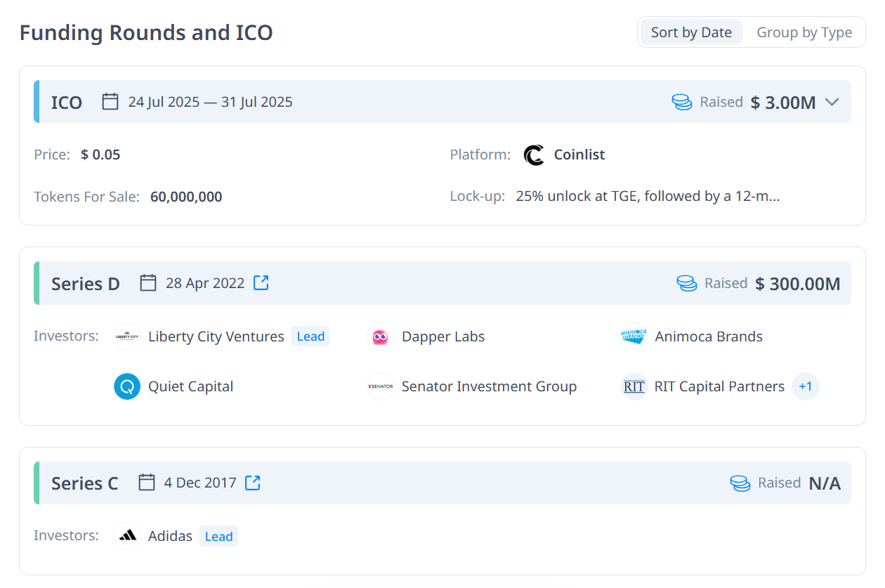Click the Dapper Labs logo

(381, 337)
